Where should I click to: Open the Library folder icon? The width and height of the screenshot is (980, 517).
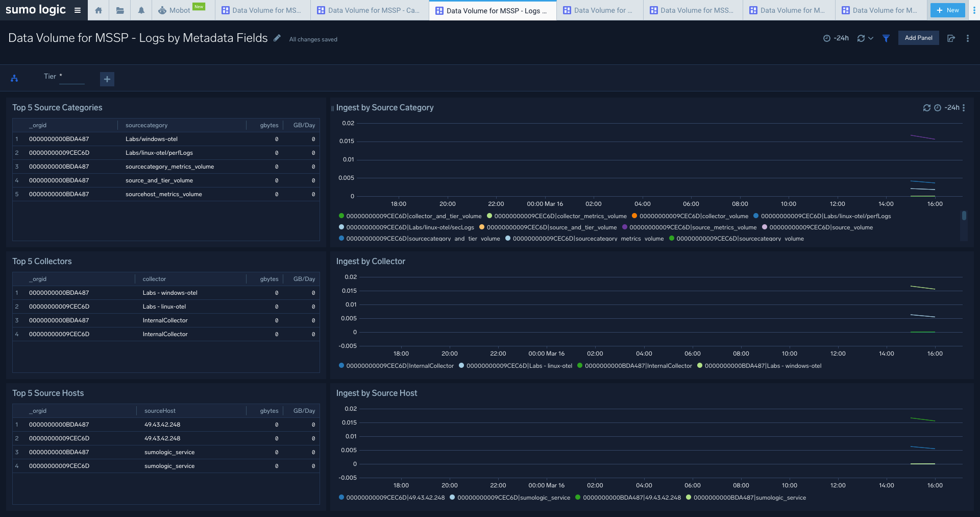pos(120,10)
